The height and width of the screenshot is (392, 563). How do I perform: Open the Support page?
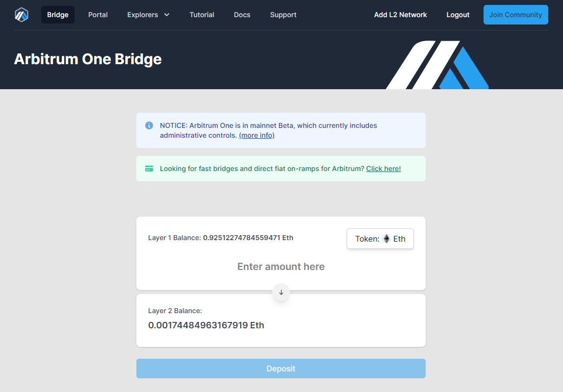click(283, 15)
